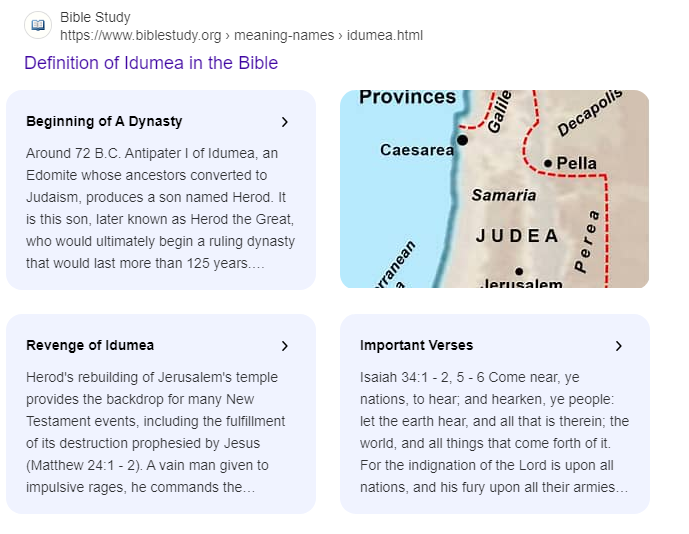
Task: Click the Decapolis label on the map
Action: (590, 112)
